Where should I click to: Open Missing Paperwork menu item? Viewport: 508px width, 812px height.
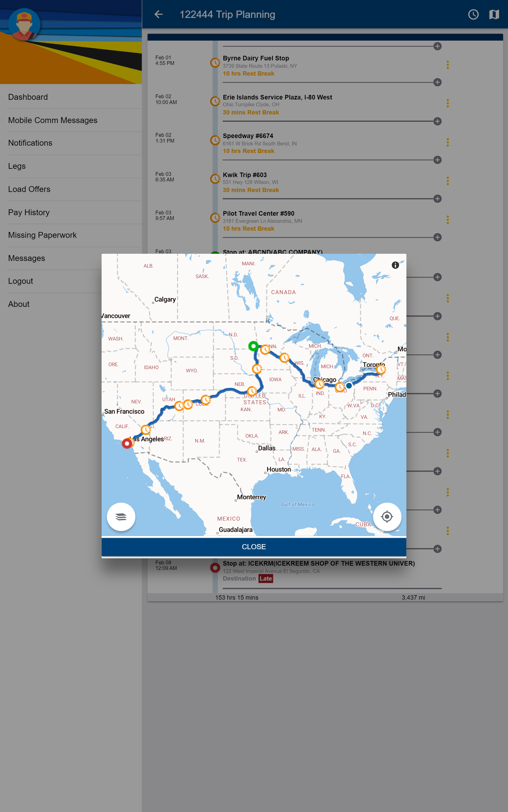tap(71, 235)
